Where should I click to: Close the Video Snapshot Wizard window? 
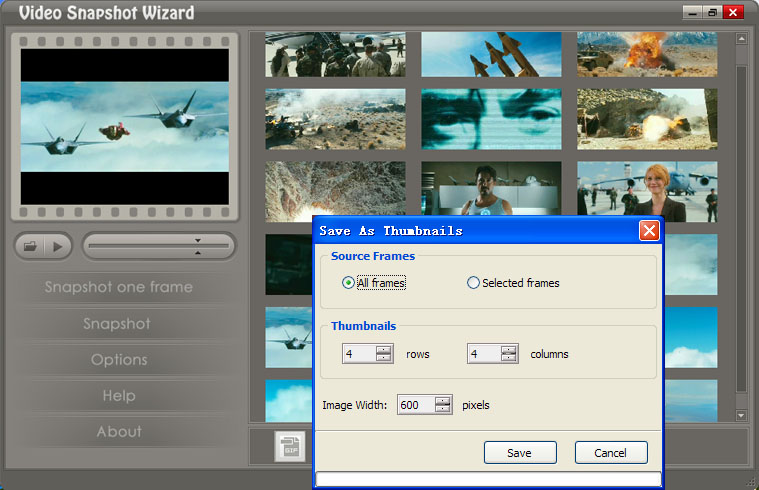click(x=733, y=13)
